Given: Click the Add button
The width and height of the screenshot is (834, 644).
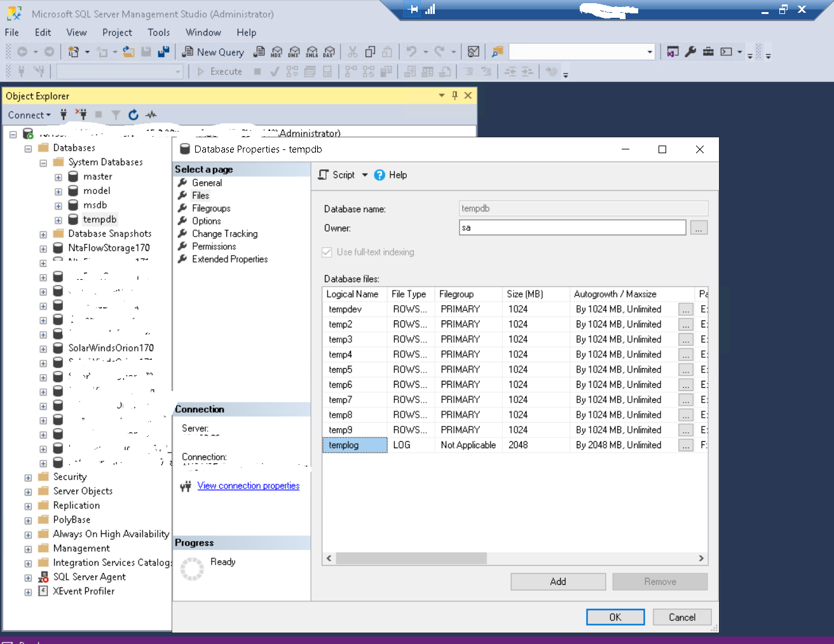Looking at the screenshot, I should pyautogui.click(x=558, y=582).
